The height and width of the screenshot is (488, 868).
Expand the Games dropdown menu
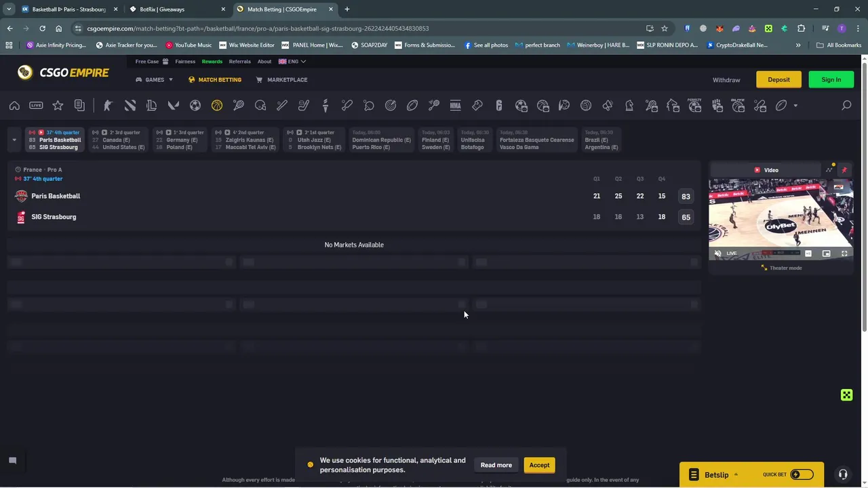click(154, 80)
